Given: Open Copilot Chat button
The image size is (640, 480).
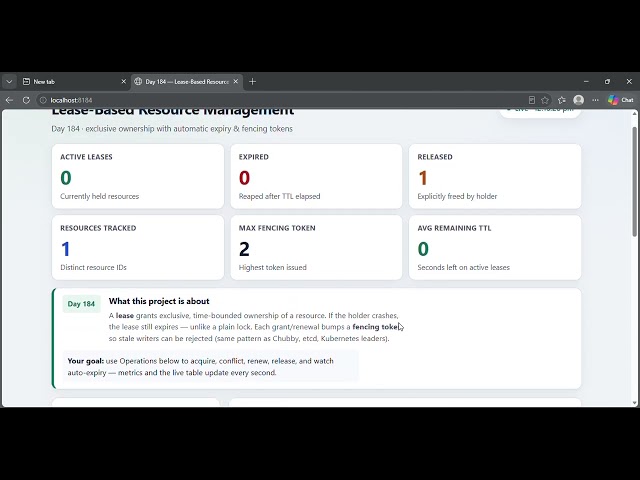Looking at the screenshot, I should [x=620, y=100].
